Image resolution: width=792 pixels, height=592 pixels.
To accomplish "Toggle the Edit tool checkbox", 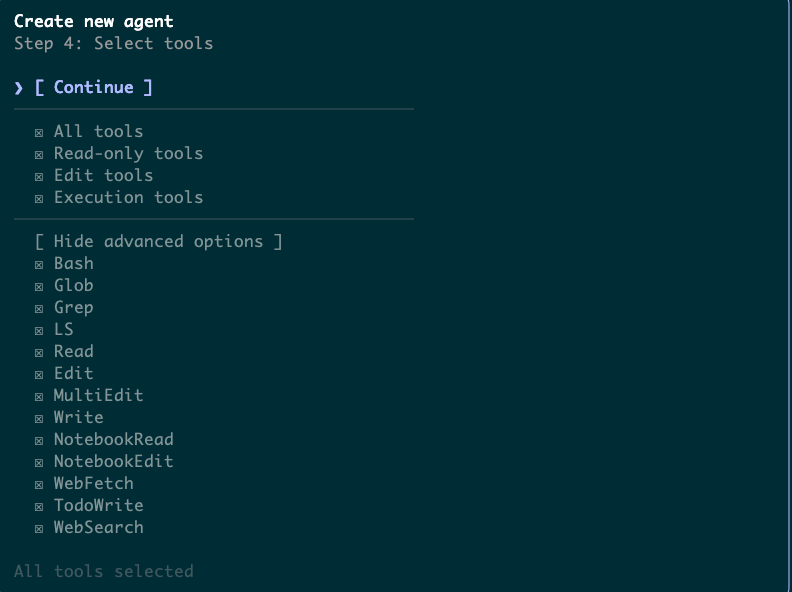I will tap(39, 374).
